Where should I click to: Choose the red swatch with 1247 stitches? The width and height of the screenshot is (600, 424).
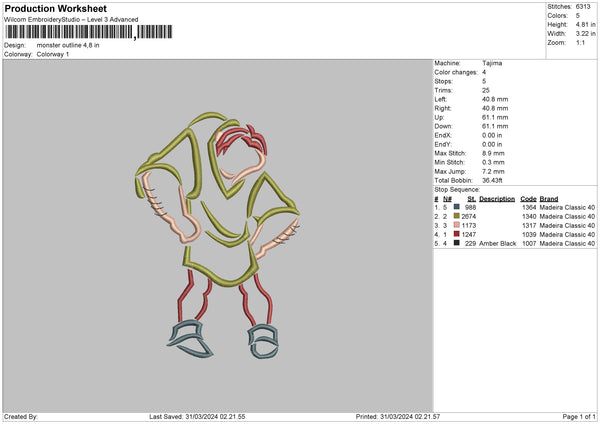[456, 234]
